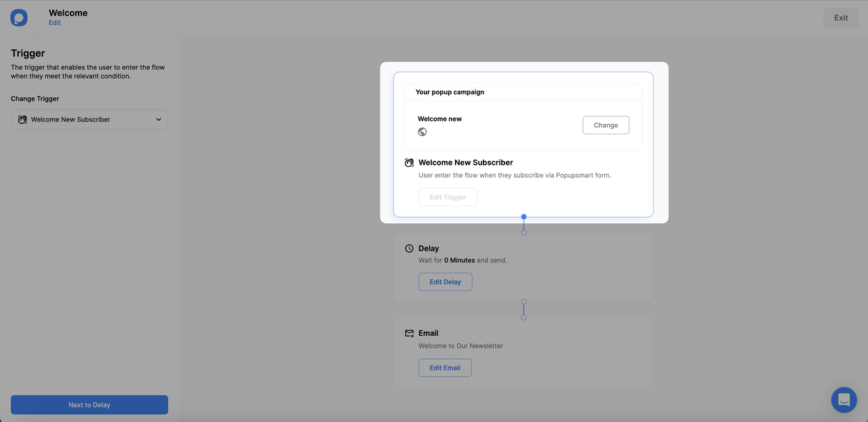Click the Exit button
868x422 pixels.
pos(841,18)
